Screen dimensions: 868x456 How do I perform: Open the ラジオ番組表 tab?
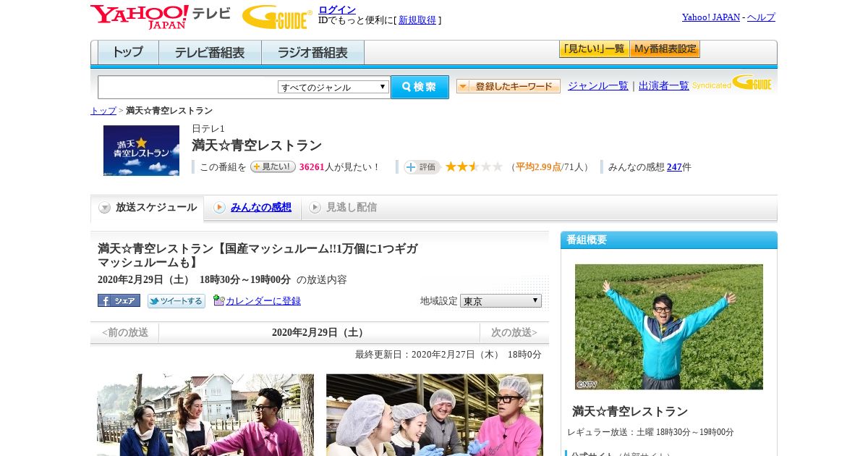tap(312, 53)
